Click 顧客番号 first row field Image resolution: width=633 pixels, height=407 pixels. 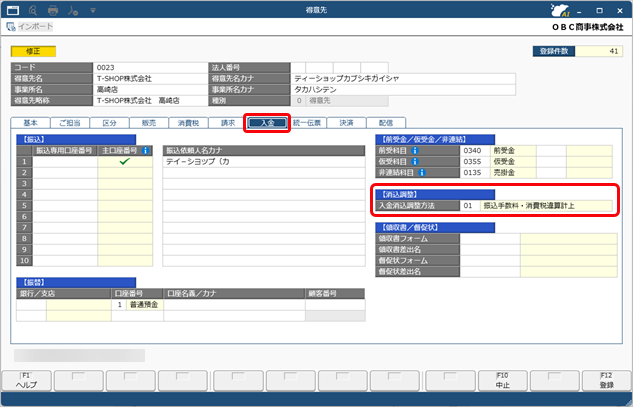[335, 304]
